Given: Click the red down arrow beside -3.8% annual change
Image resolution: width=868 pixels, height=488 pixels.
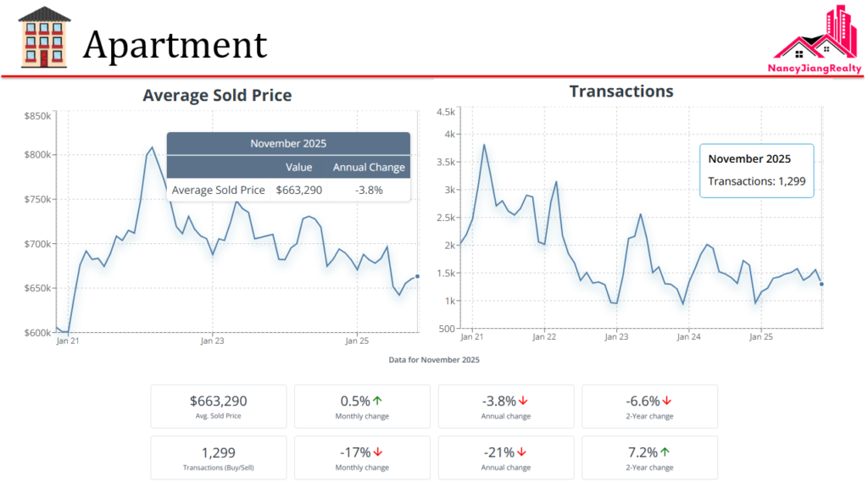Looking at the screenshot, I should click(x=523, y=401).
